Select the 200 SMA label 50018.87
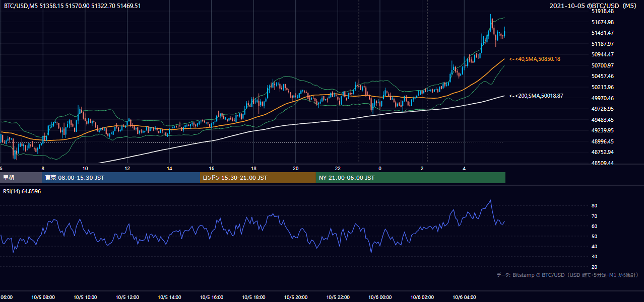This screenshot has width=644, height=302. coord(536,96)
